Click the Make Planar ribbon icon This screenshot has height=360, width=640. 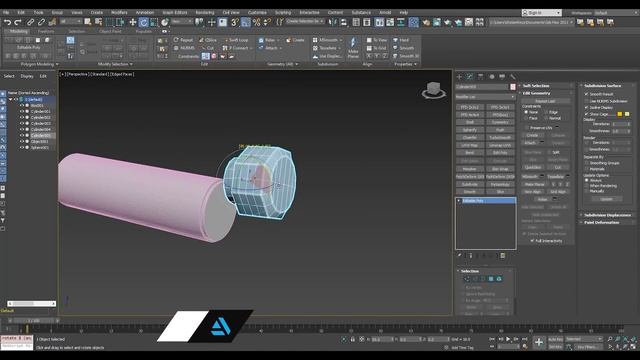(353, 47)
